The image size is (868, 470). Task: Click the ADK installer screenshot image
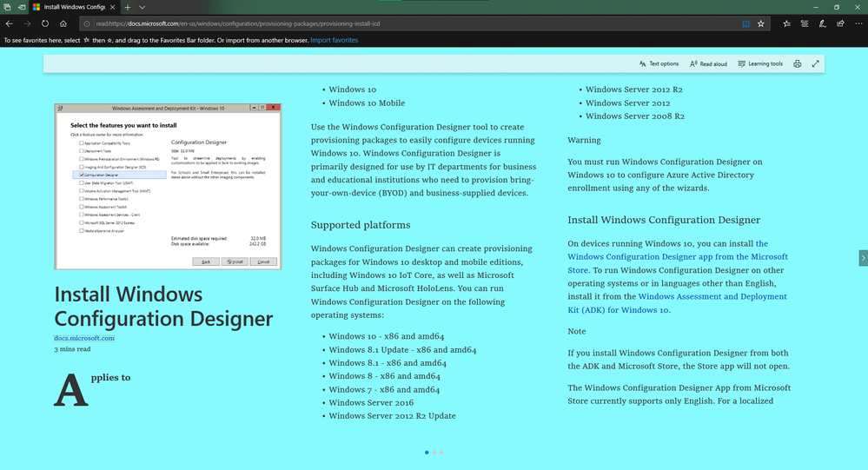pos(168,187)
